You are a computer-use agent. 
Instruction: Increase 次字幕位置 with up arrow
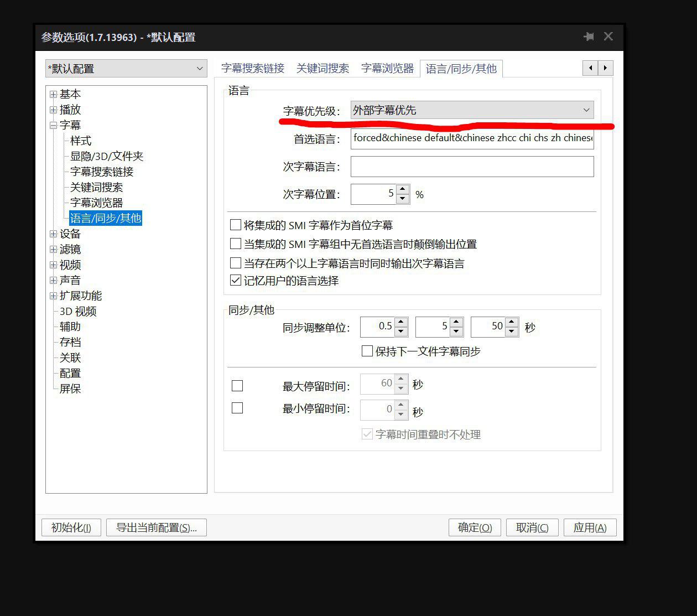click(x=403, y=189)
